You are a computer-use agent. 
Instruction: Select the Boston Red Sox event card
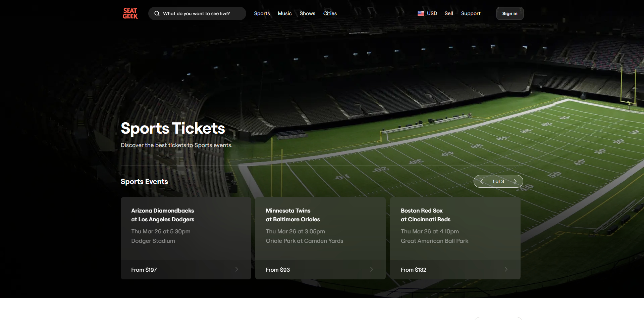[455, 232]
